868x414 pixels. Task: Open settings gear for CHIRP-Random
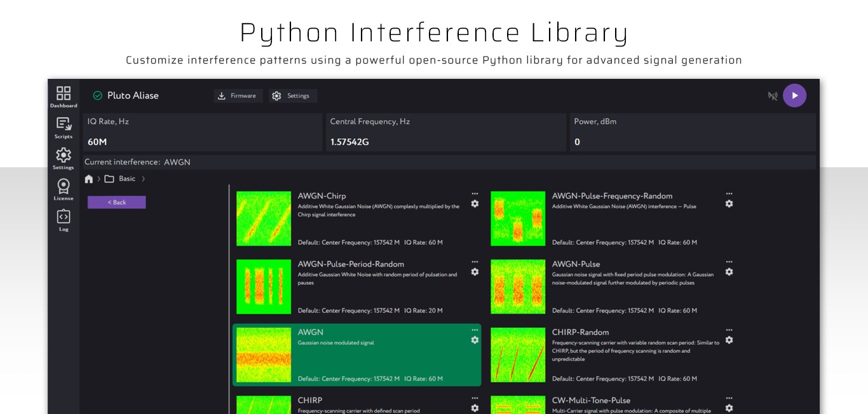click(x=729, y=340)
